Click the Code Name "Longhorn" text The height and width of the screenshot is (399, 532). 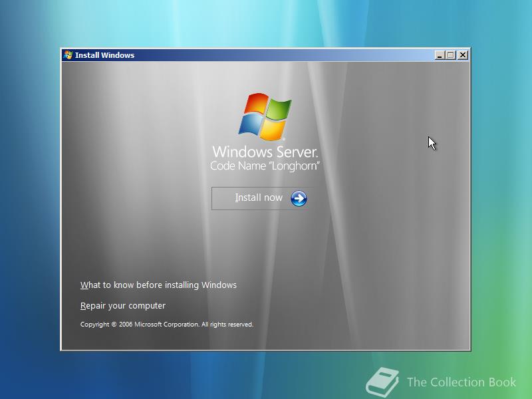click(265, 166)
